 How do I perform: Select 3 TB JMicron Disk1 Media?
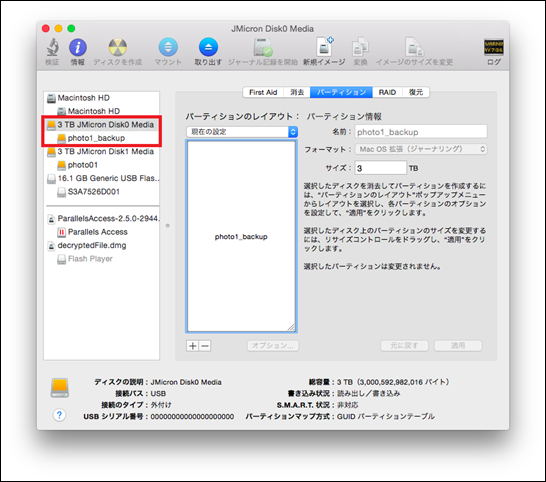click(101, 151)
